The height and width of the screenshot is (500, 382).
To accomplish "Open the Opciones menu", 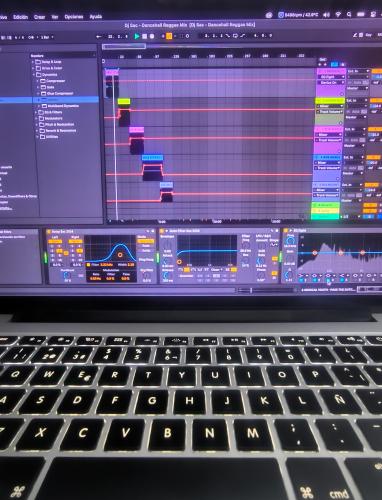I will (x=74, y=17).
